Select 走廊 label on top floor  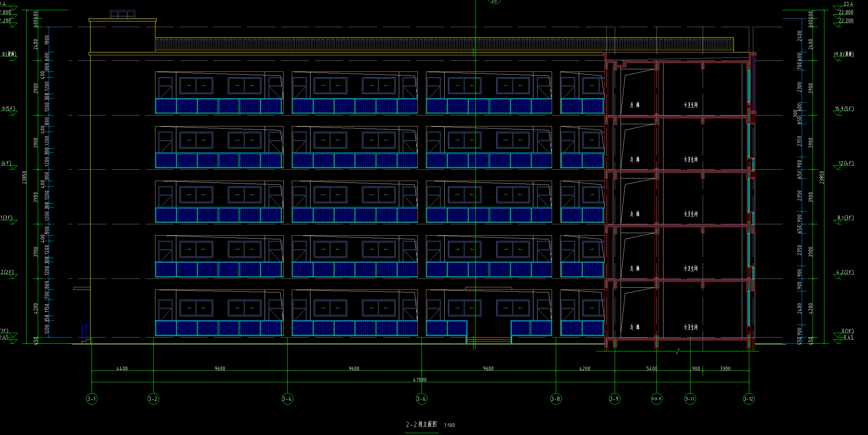tap(635, 105)
